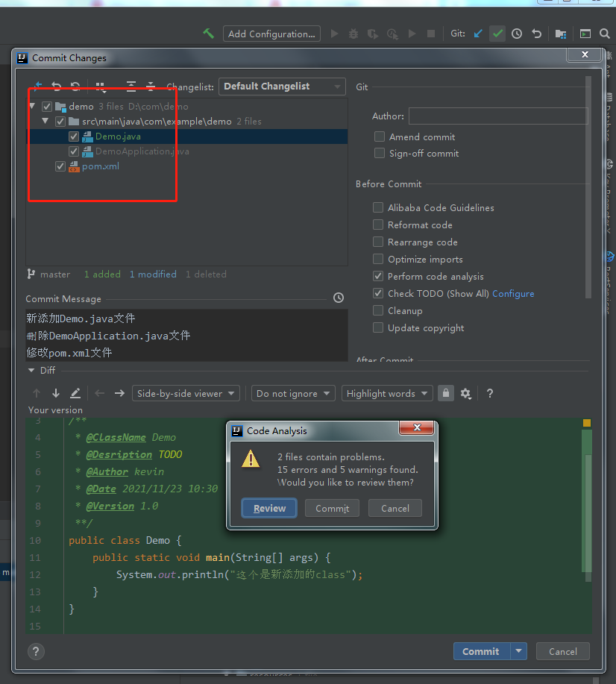Click Cancel in Code Analysis dialog
This screenshot has width=616, height=684.
[x=395, y=508]
